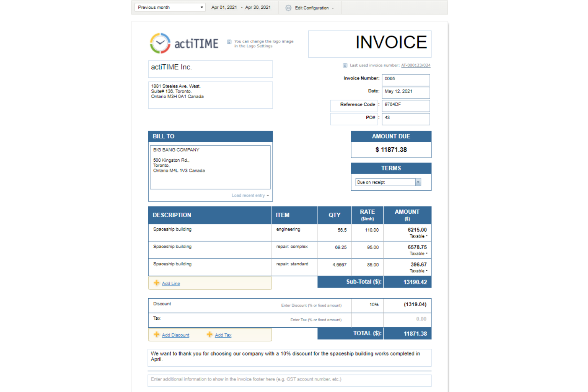This screenshot has height=392, width=588.
Task: Click the actiTIME clock logo
Action: pyautogui.click(x=160, y=43)
